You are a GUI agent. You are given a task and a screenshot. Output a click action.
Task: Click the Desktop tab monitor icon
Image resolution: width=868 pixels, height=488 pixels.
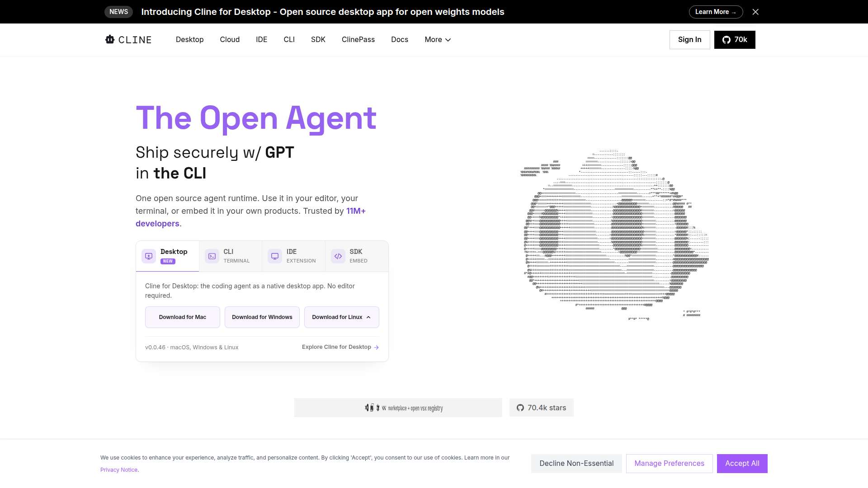[x=149, y=256]
